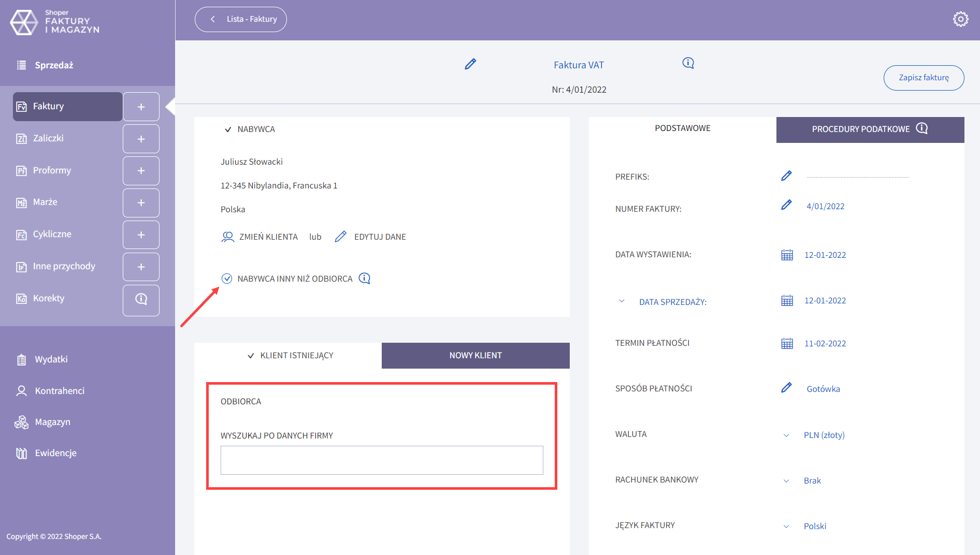Viewport: 980px width, 555px height.
Task: Show info icon on PROCEDURY PODATKOWE tab
Action: pyautogui.click(x=922, y=128)
